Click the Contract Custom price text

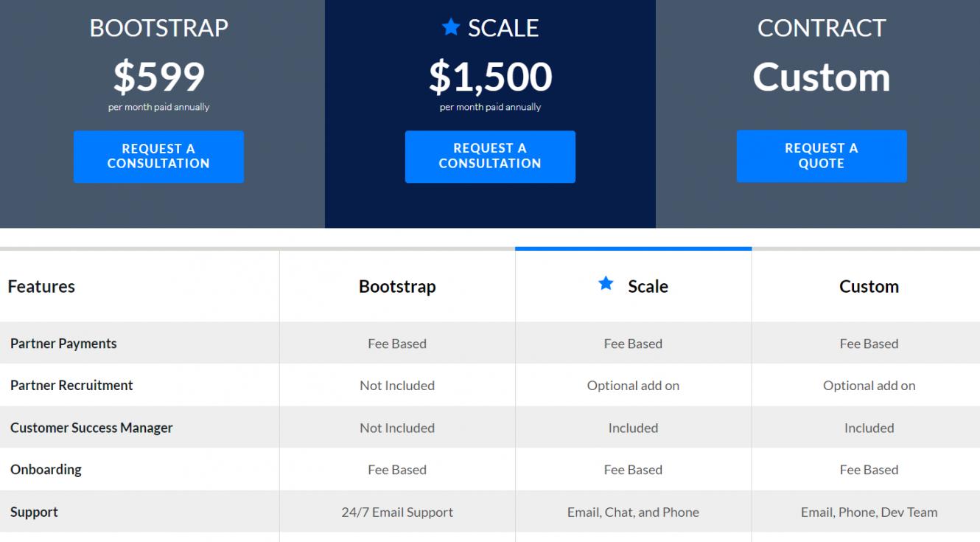click(821, 77)
